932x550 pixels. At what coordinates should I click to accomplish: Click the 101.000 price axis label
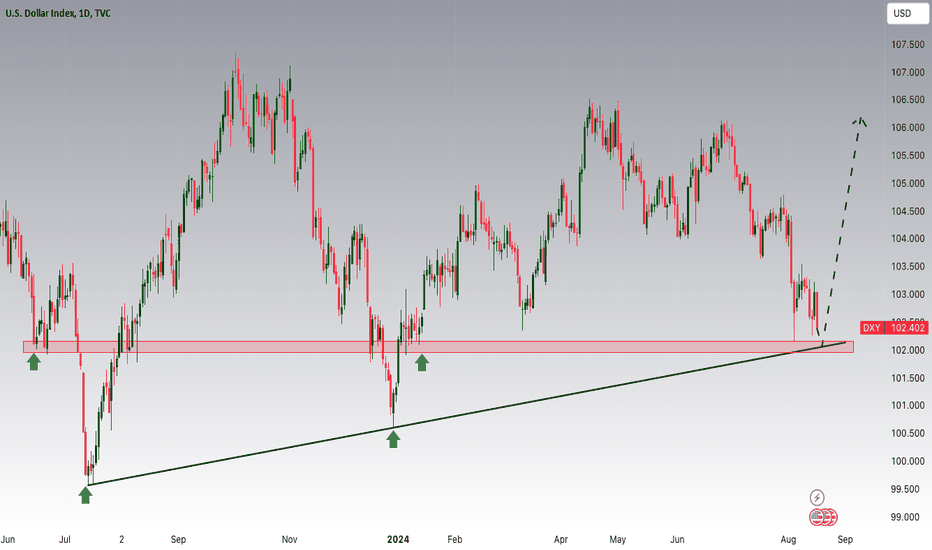(908, 406)
